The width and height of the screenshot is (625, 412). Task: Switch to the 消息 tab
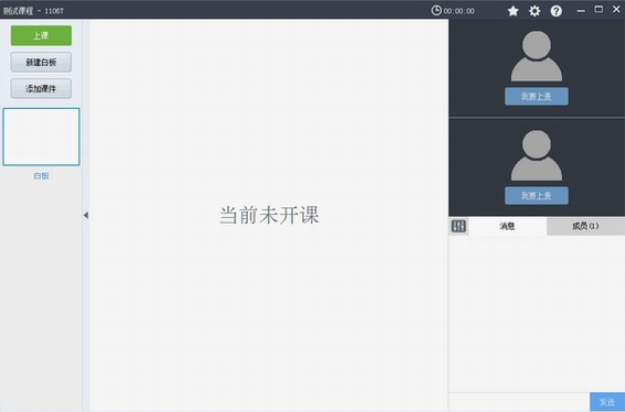pyautogui.click(x=507, y=226)
